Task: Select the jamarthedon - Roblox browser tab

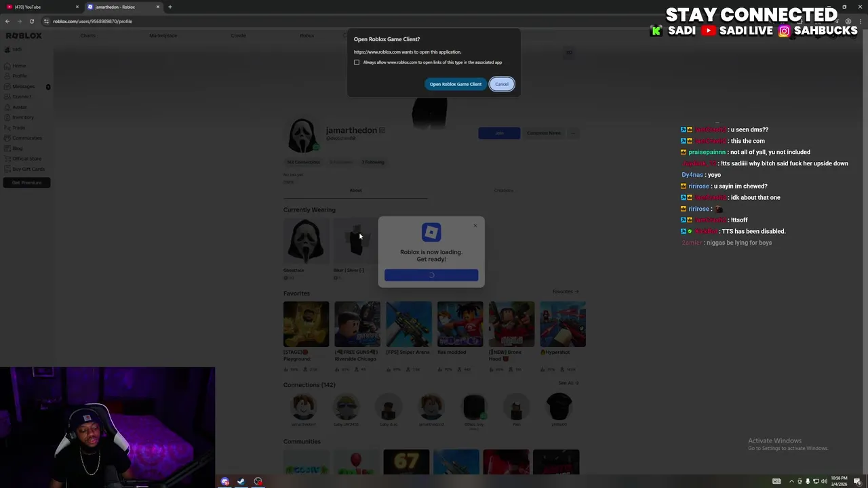Action: pos(122,7)
